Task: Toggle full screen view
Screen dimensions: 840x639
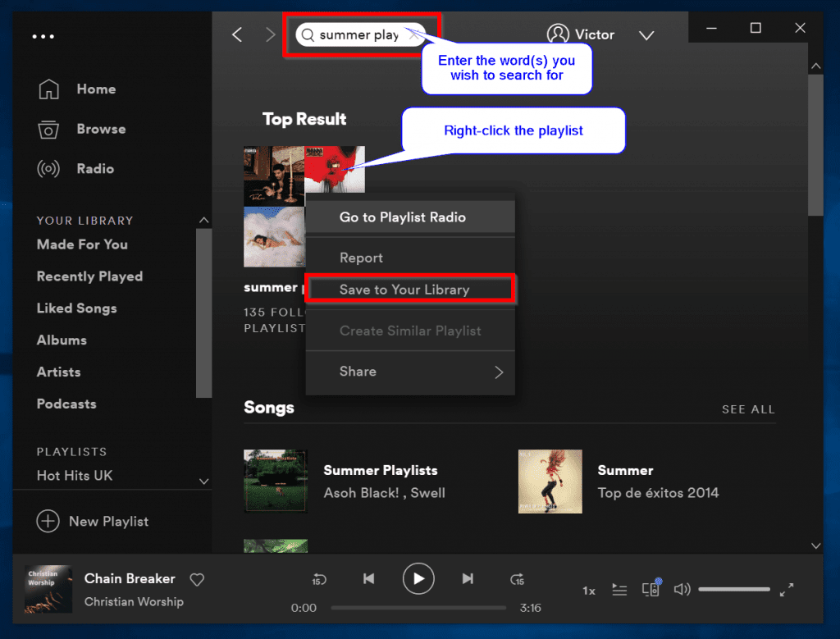Action: [x=787, y=590]
